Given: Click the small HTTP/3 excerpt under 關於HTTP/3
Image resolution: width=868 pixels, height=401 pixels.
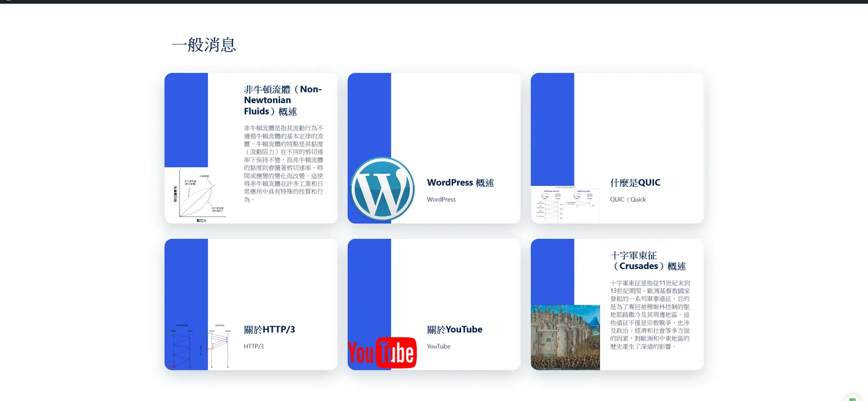Looking at the screenshot, I should coord(253,347).
